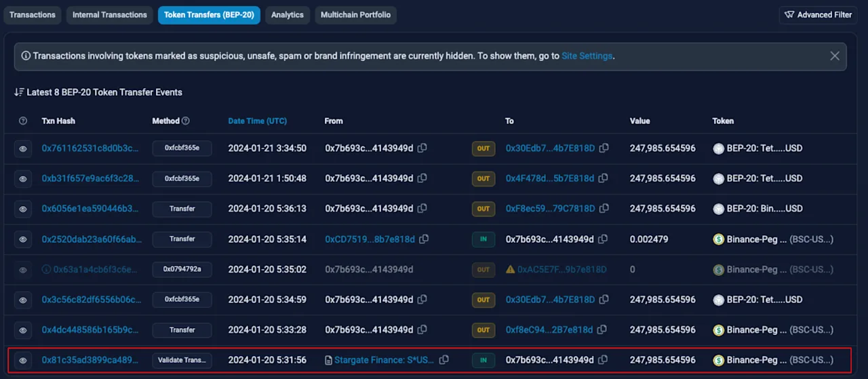
Task: Open transaction hash 0x761162531c8d0b3c
Action: click(91, 148)
